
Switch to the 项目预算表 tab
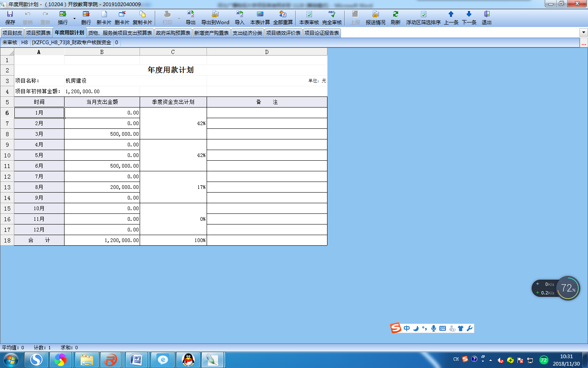pyautogui.click(x=38, y=33)
